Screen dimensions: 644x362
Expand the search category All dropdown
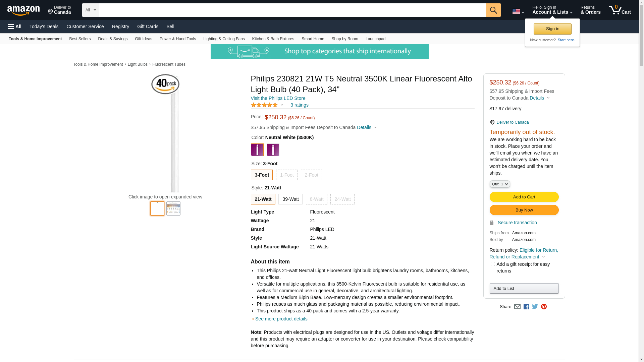pyautogui.click(x=90, y=10)
